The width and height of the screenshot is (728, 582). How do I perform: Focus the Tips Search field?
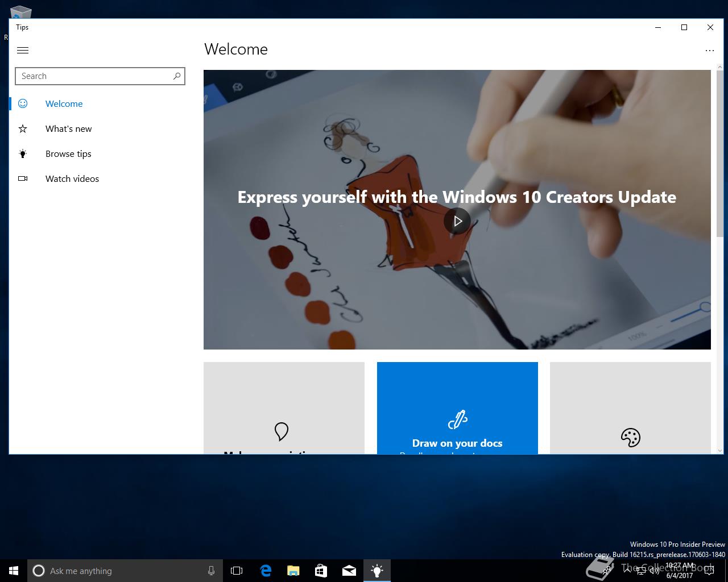pos(100,76)
